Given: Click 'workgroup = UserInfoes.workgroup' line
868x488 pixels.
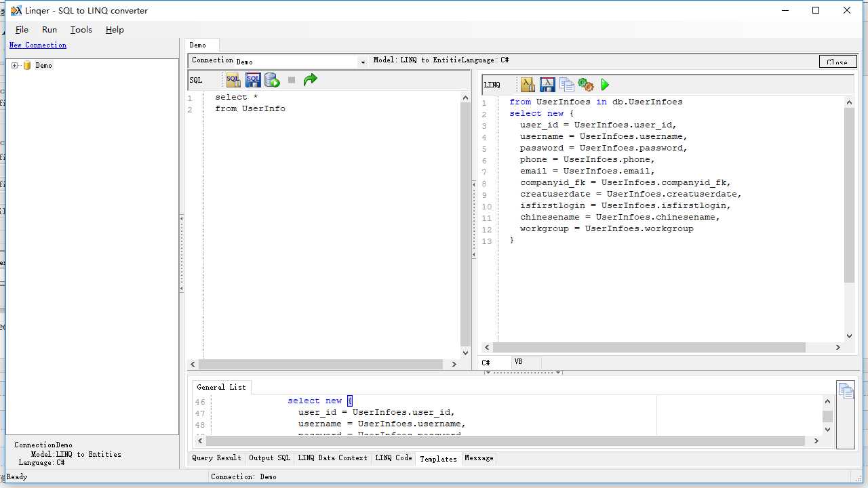Looking at the screenshot, I should [x=606, y=228].
